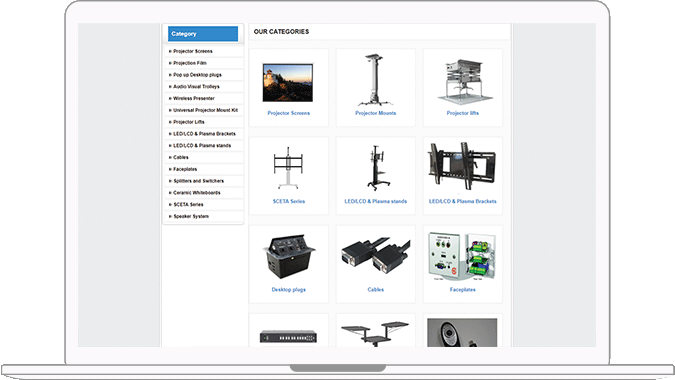675x380 pixels.
Task: Click the Projector Mounts product image
Action: [x=375, y=80]
